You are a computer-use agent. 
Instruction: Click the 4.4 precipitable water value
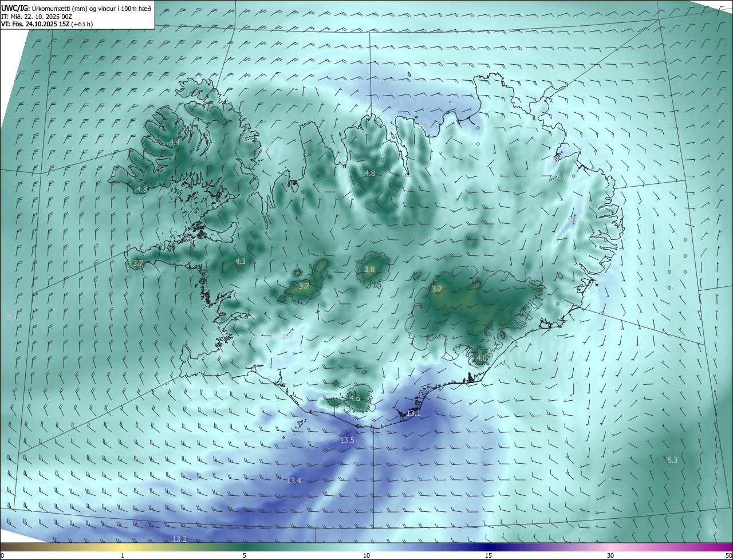(174, 142)
